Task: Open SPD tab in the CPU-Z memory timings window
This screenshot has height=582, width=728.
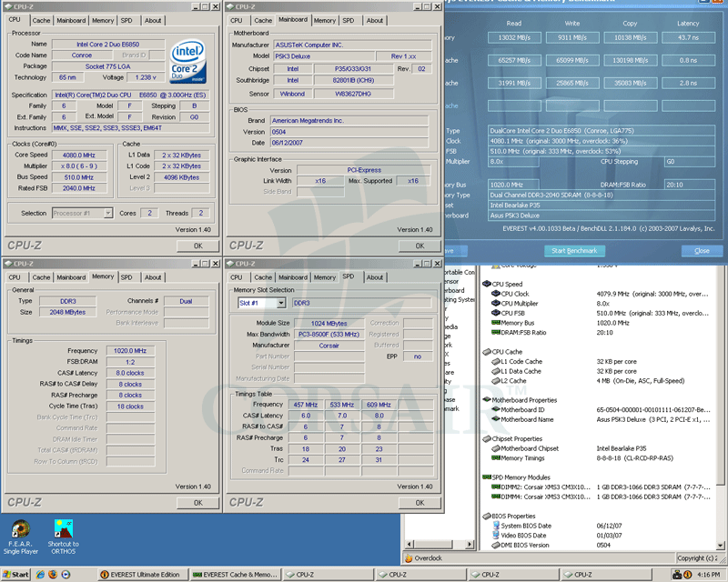Action: coord(126,277)
